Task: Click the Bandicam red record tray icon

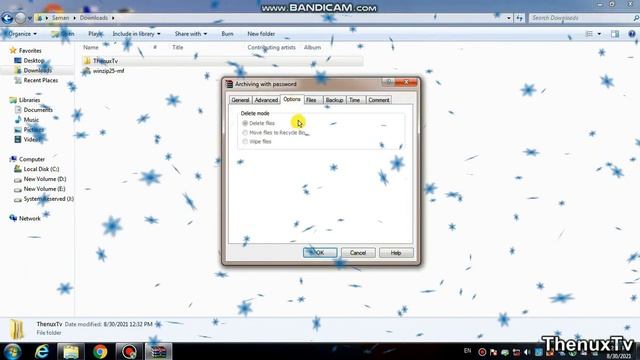Action: (482, 352)
